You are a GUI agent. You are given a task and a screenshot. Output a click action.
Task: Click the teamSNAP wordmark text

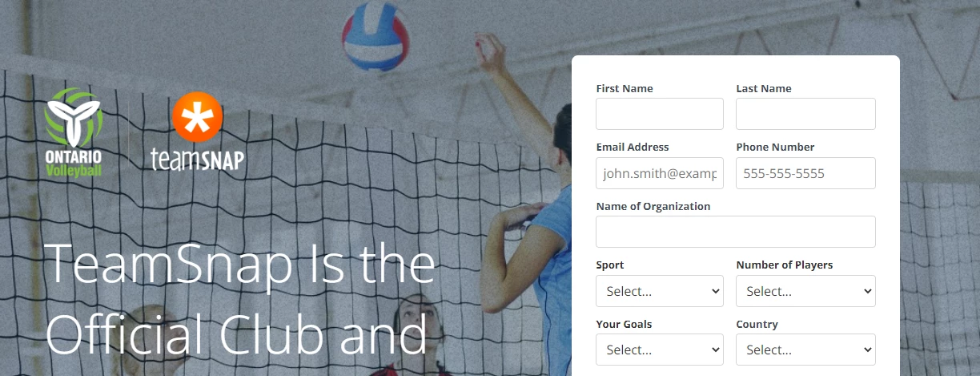click(198, 160)
